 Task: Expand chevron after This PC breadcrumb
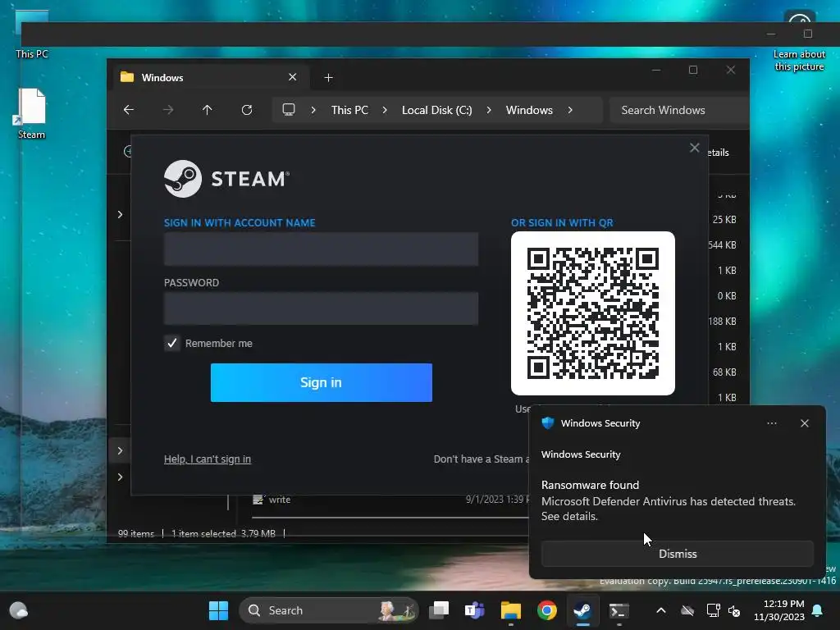pos(385,110)
